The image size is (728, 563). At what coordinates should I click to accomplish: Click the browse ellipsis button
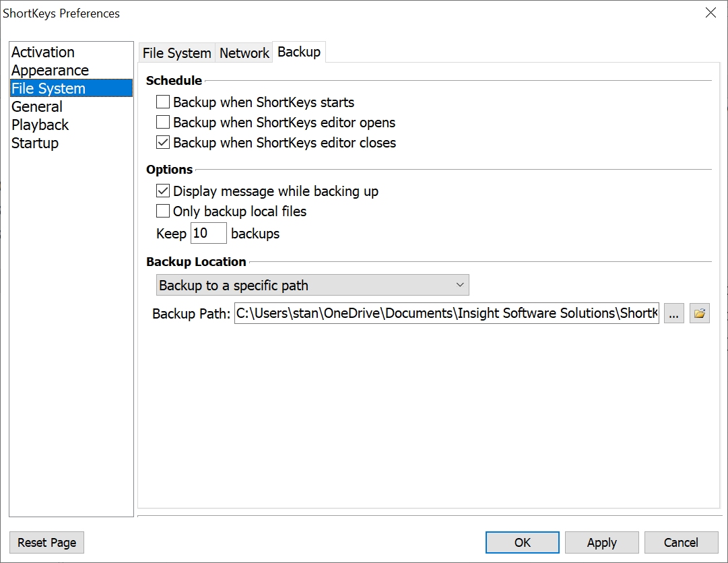(x=674, y=314)
